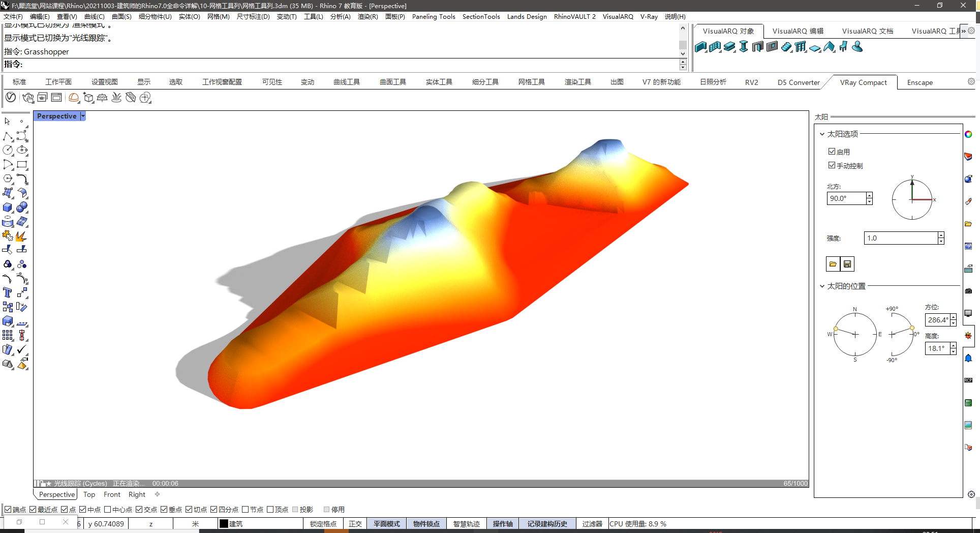Open the 网格(M) menu
Image resolution: width=980 pixels, height=533 pixels.
[218, 17]
